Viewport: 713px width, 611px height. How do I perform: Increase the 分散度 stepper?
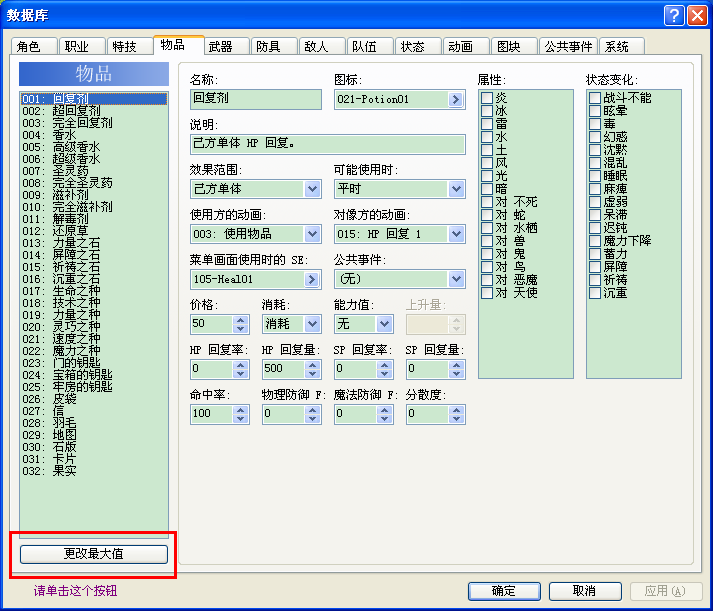coord(457,410)
